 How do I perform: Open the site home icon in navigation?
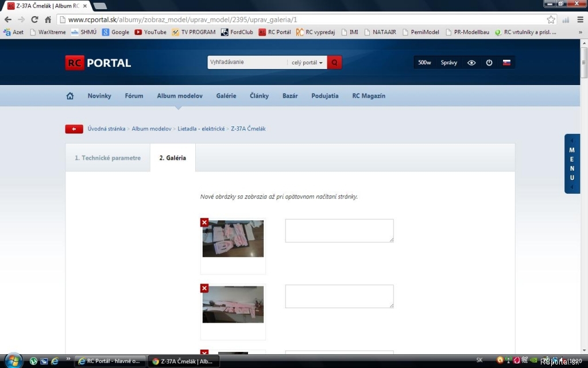pos(70,96)
